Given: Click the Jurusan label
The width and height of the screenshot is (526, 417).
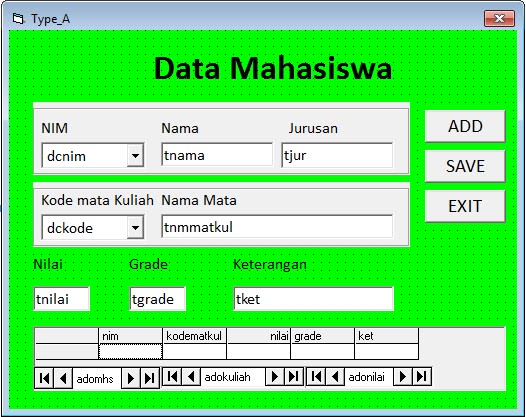Looking at the screenshot, I should (313, 128).
